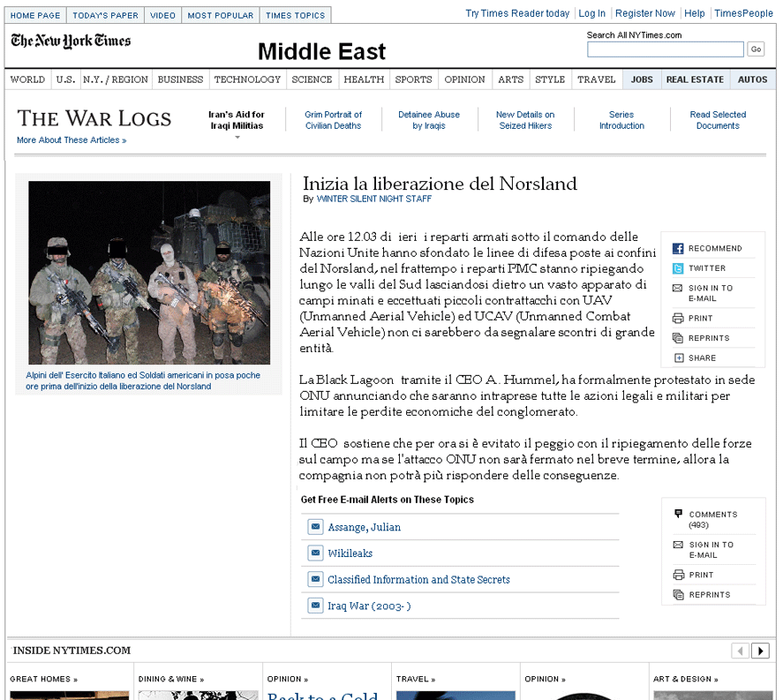The width and height of the screenshot is (783, 700).
Task: Go to the Technology section
Action: (248, 79)
